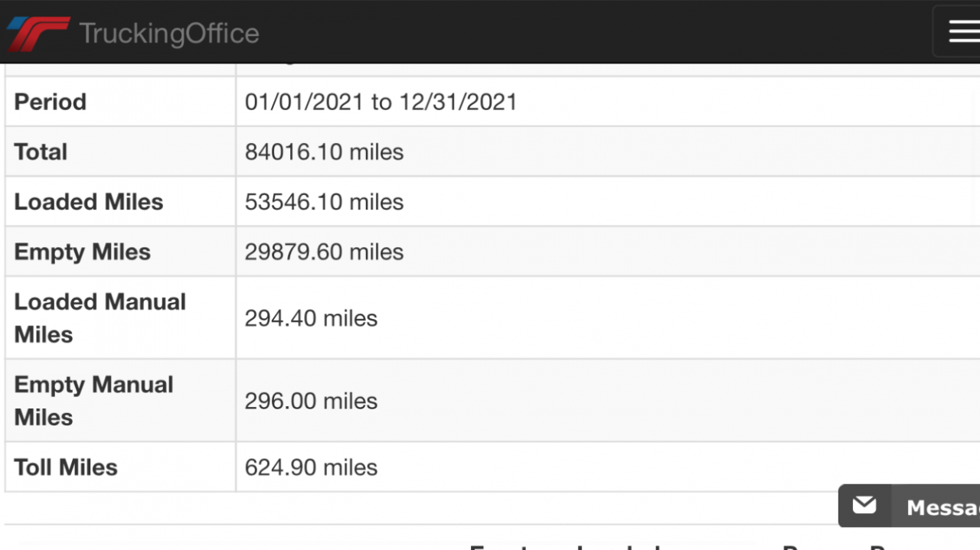
Task: Select the 294.40 miles value
Action: tap(311, 318)
